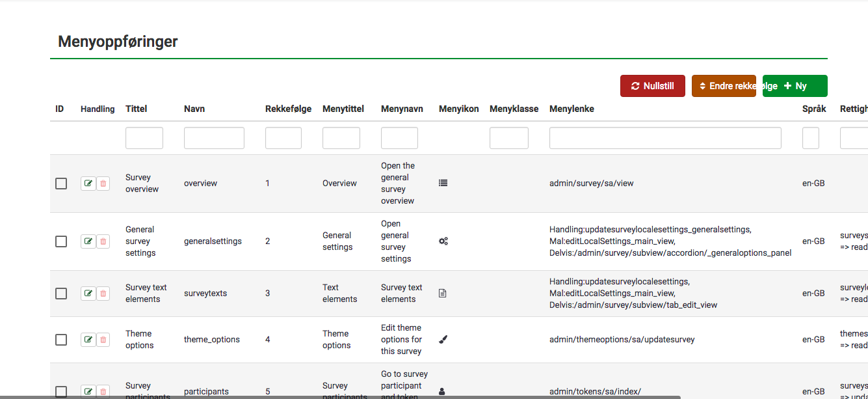868x399 pixels.
Task: Click delete trash icon for Survey overview row
Action: pos(103,184)
